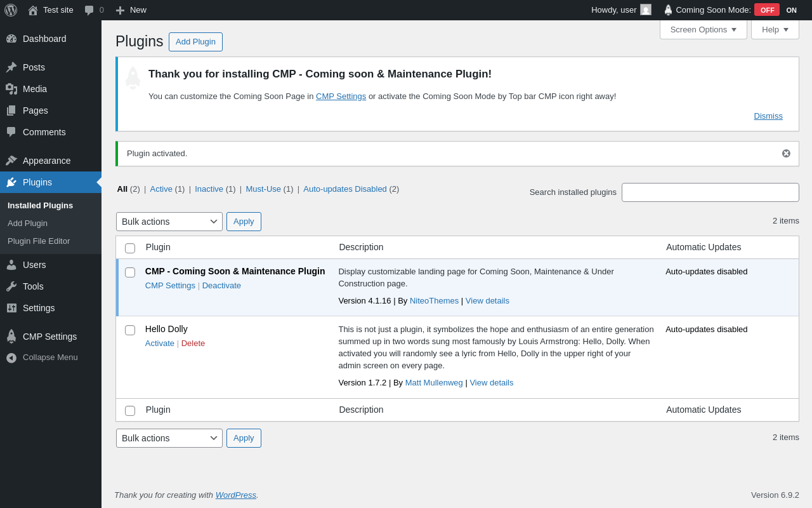Check the CMP Coming Soon plugin checkbox

(130, 272)
